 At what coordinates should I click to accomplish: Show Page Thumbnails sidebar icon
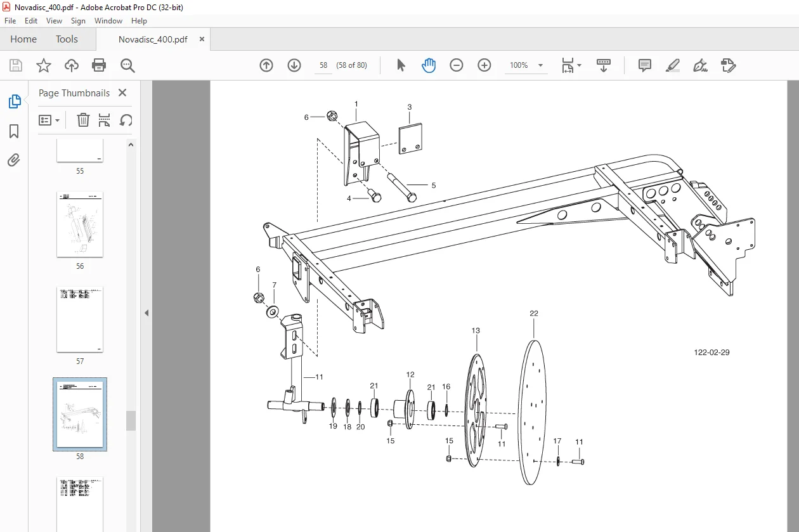click(14, 101)
